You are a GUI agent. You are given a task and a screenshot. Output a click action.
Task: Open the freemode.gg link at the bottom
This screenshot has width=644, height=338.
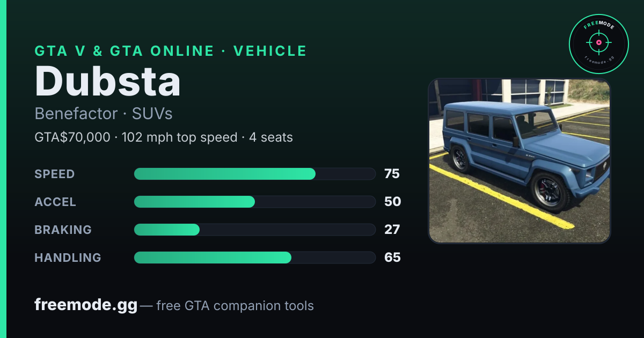(x=86, y=305)
